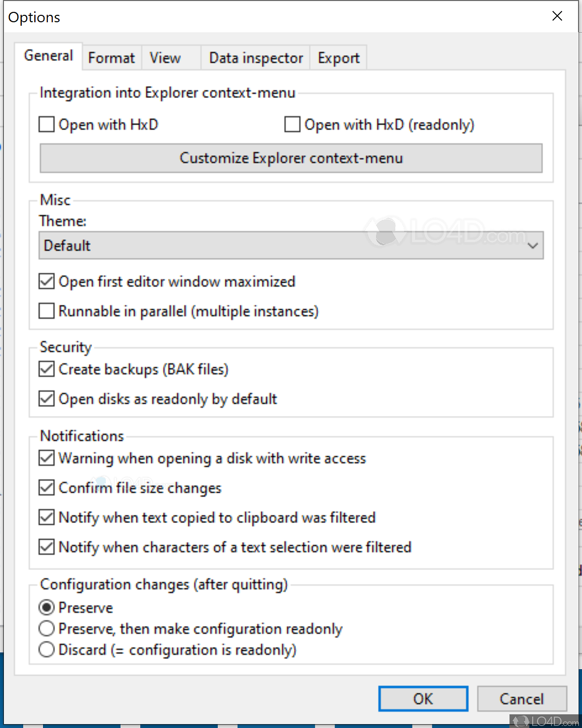Screen dimensions: 582x728
Task: Enable Open with HxD checkbox
Action: pyautogui.click(x=46, y=125)
